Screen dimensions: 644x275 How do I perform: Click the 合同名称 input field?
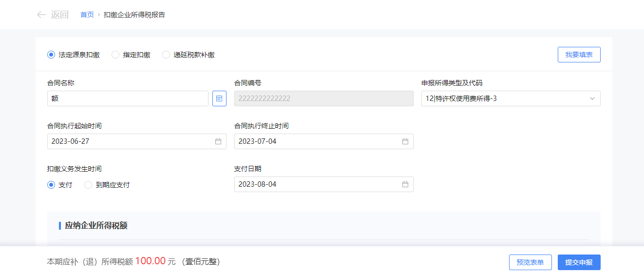click(x=128, y=98)
